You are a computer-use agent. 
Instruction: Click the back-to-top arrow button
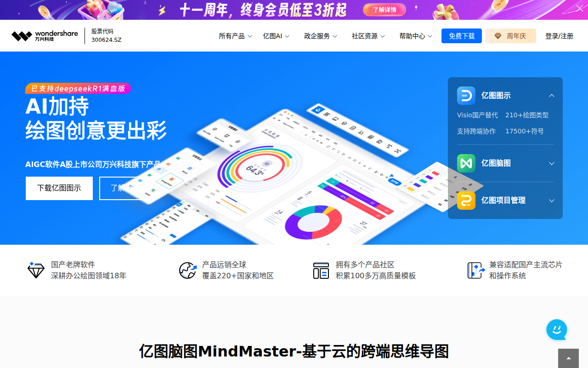point(568,358)
